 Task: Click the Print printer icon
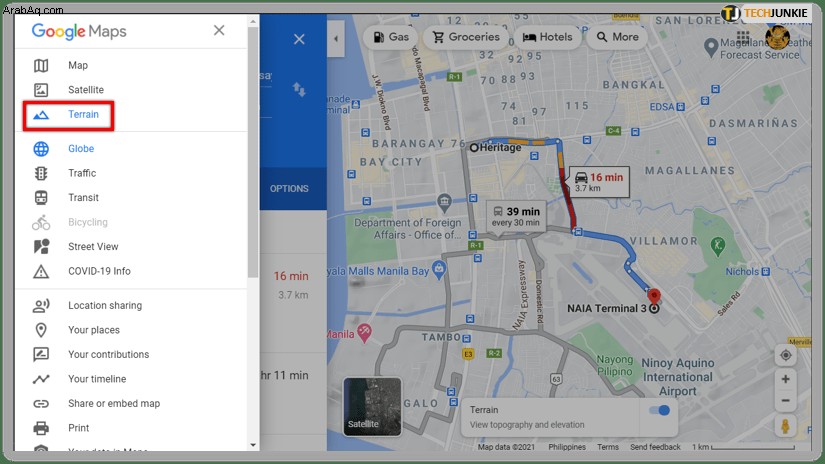(x=41, y=428)
